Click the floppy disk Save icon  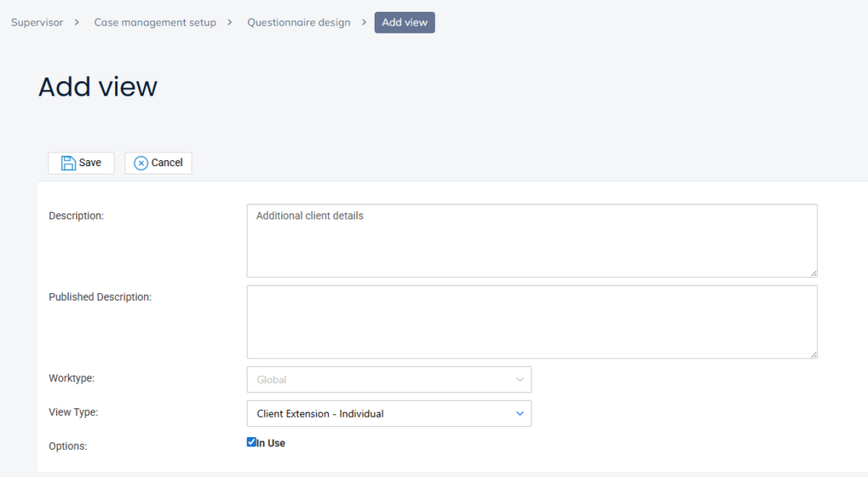[x=68, y=163]
